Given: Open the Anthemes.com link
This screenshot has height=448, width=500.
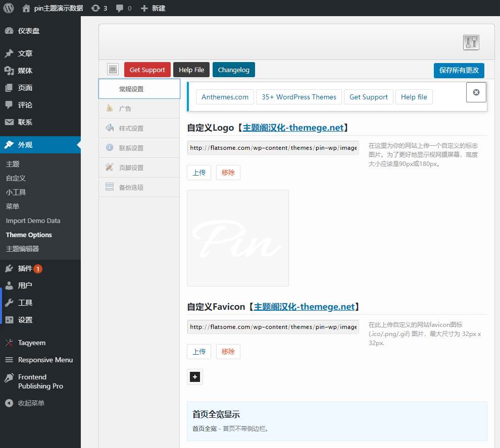Looking at the screenshot, I should [225, 97].
